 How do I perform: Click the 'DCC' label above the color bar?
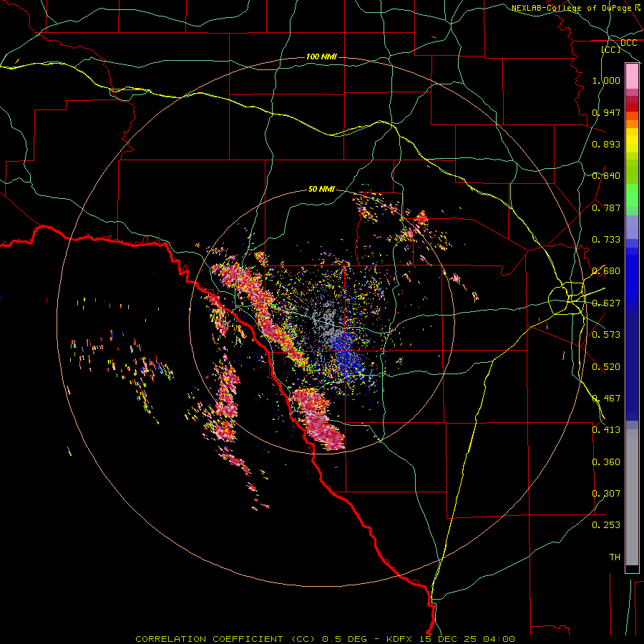click(x=628, y=43)
